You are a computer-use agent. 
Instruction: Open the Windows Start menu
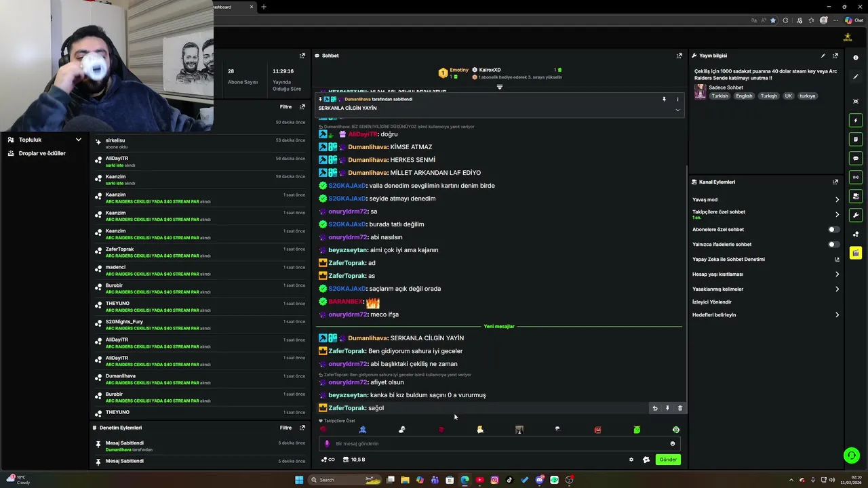click(x=299, y=480)
